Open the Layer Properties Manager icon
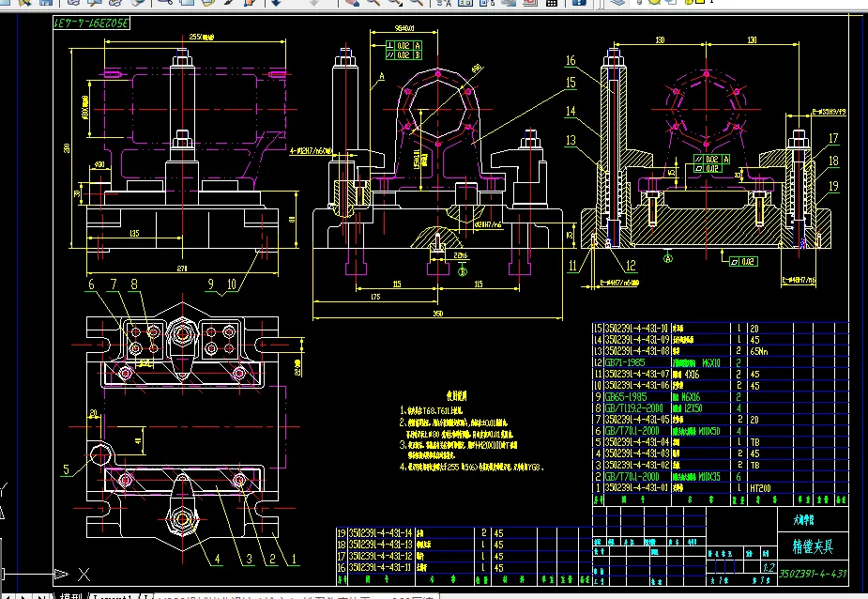This screenshot has width=868, height=599. click(x=617, y=3)
